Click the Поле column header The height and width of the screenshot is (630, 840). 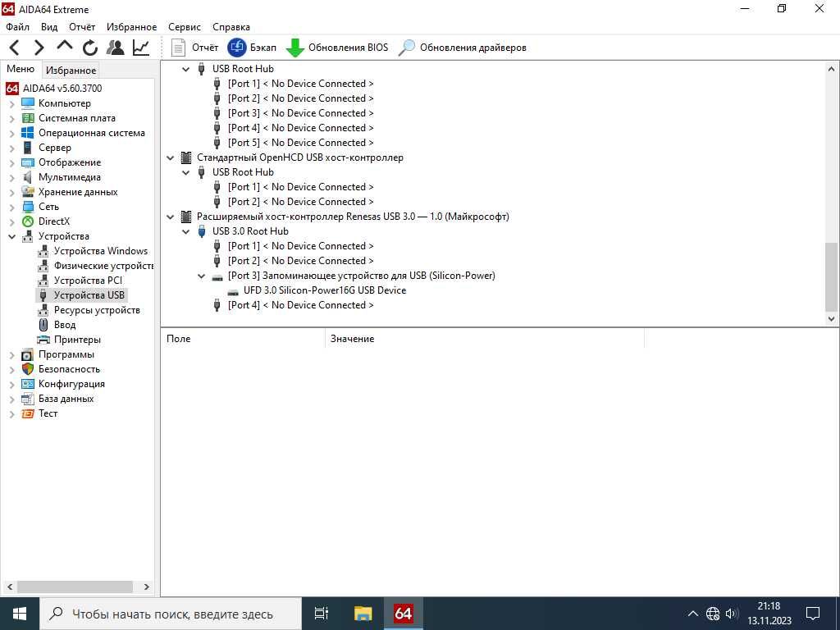tap(243, 339)
